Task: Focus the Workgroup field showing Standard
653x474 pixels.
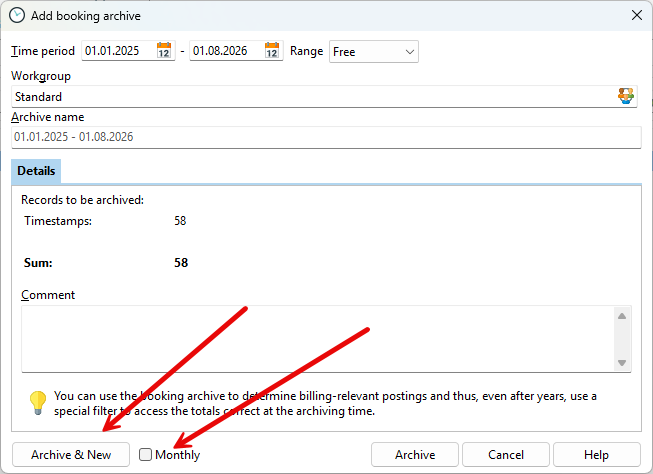Action: pos(310,97)
